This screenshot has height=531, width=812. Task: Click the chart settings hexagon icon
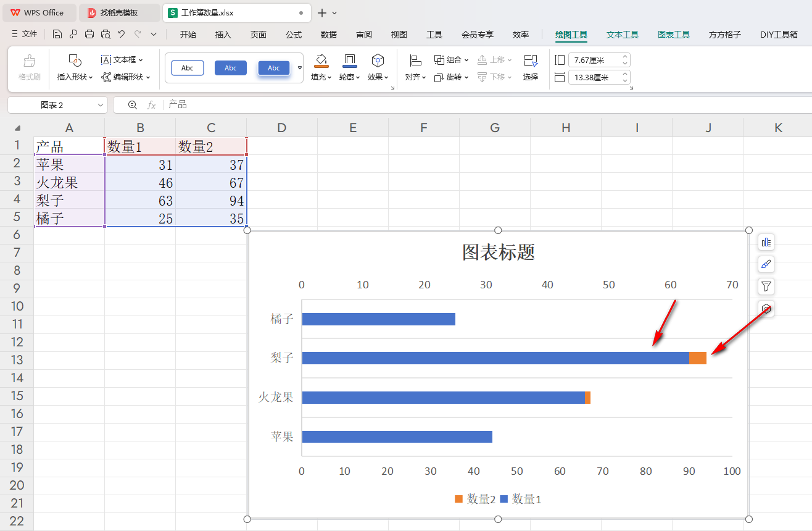point(766,309)
